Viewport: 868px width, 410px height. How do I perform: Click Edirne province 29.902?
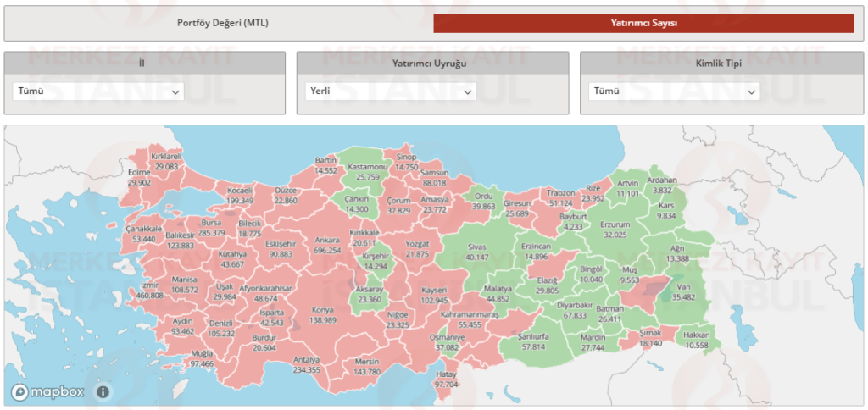(139, 177)
